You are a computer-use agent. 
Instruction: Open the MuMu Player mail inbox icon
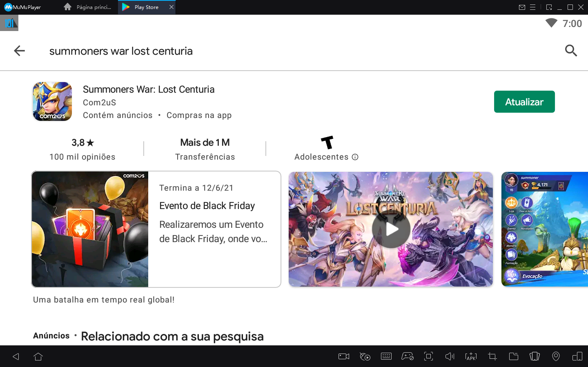pyautogui.click(x=522, y=7)
